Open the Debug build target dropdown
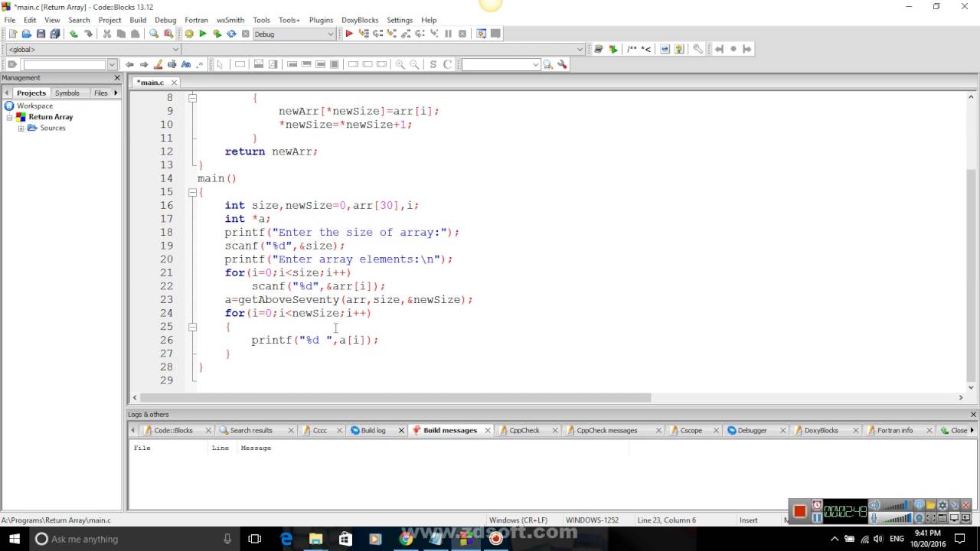The width and height of the screenshot is (980, 551). [331, 34]
